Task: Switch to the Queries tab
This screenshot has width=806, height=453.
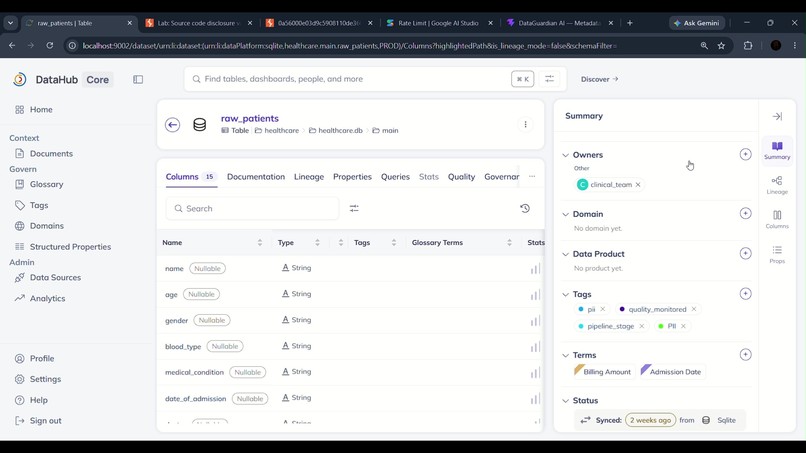Action: (395, 176)
